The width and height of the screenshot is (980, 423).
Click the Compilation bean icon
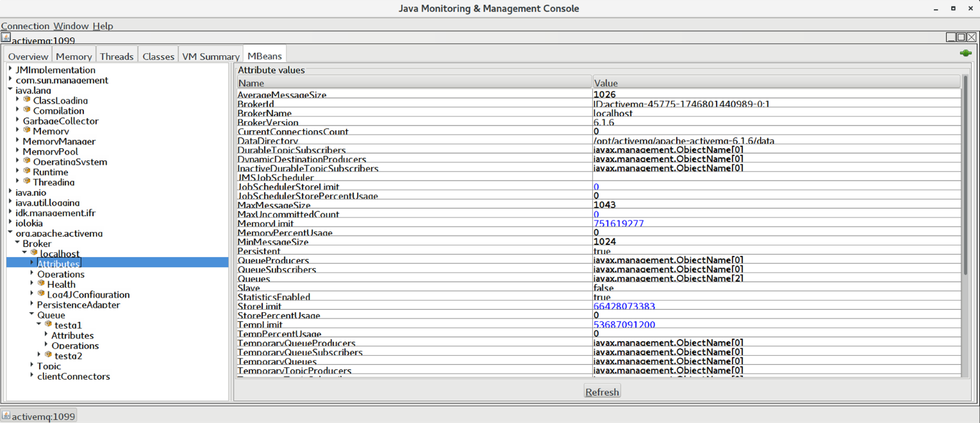[27, 110]
